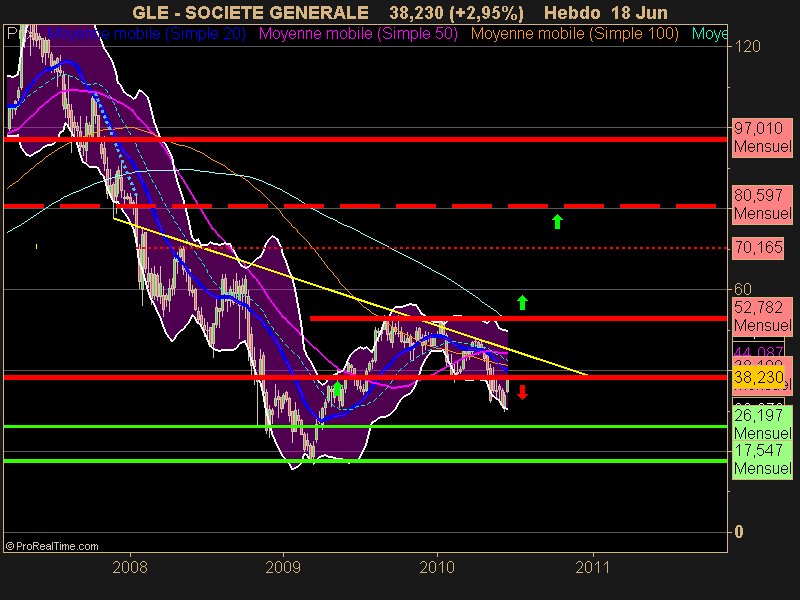
Task: Click the 0 value on price axis
Action: point(738,532)
